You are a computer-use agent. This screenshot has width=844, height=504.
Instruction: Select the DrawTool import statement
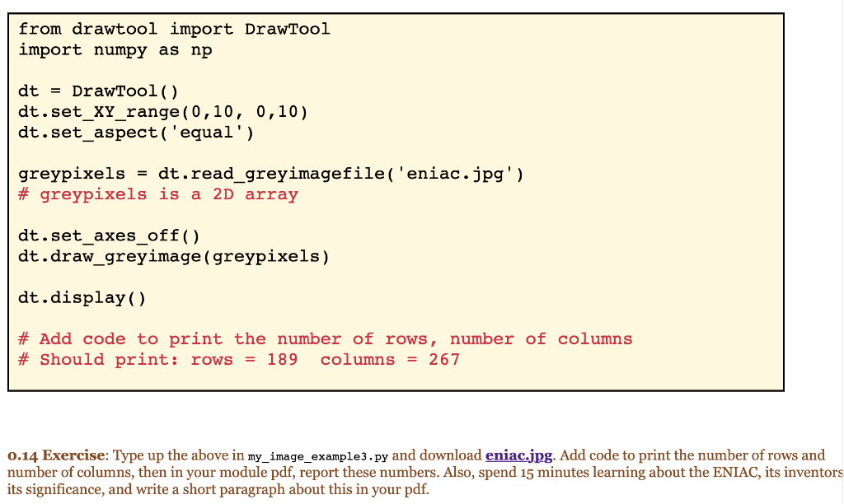pyautogui.click(x=173, y=29)
